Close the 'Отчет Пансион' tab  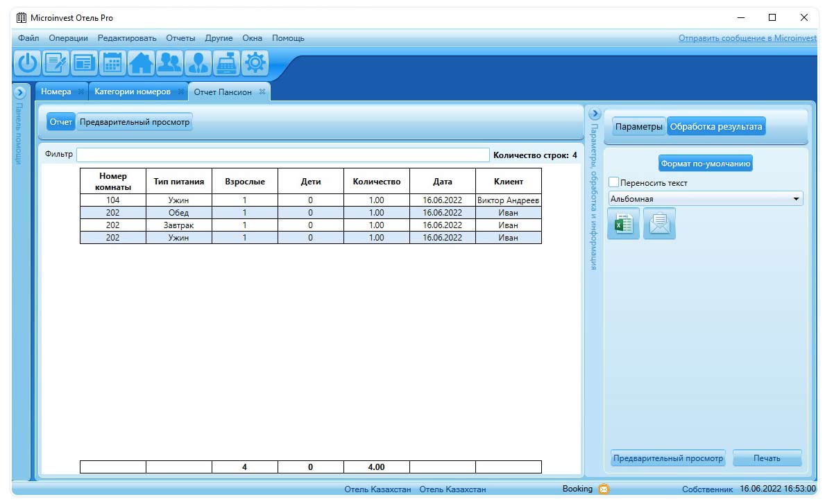262,92
